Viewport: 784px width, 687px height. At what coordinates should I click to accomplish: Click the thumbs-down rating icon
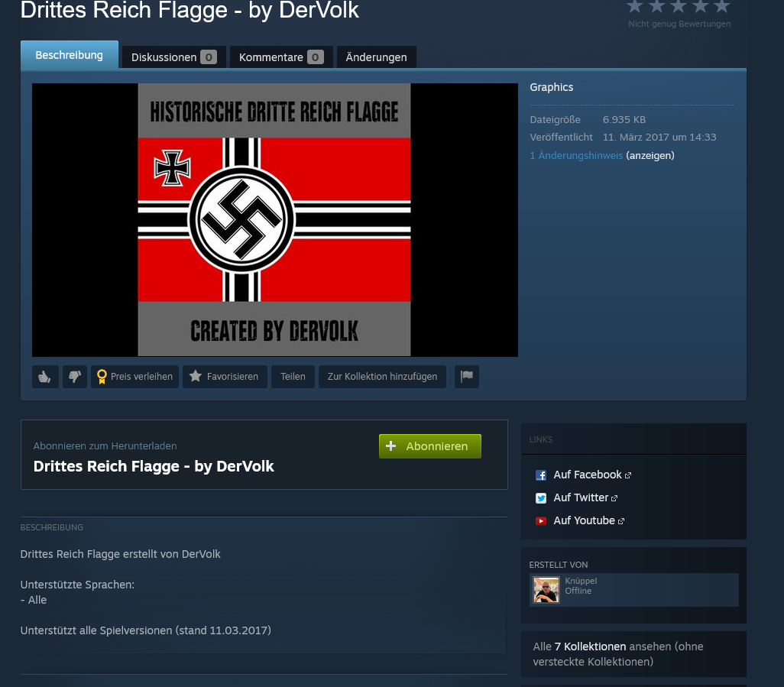pyautogui.click(x=74, y=377)
